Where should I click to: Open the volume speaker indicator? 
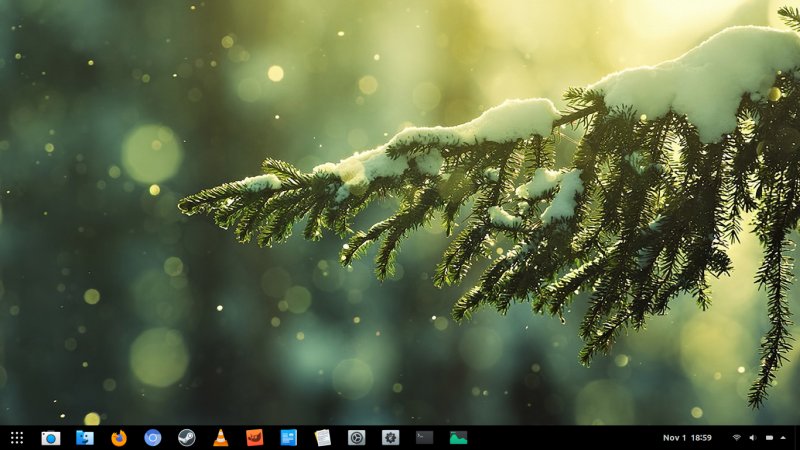pos(753,438)
